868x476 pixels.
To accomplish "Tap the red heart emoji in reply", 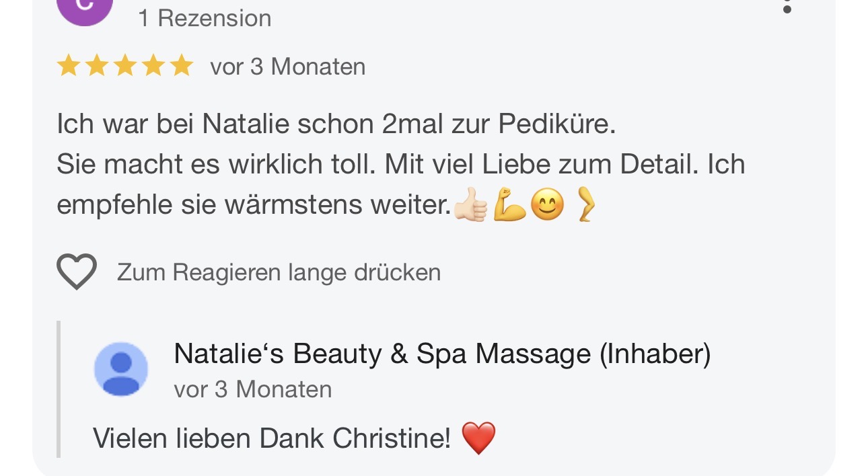I will tap(479, 438).
